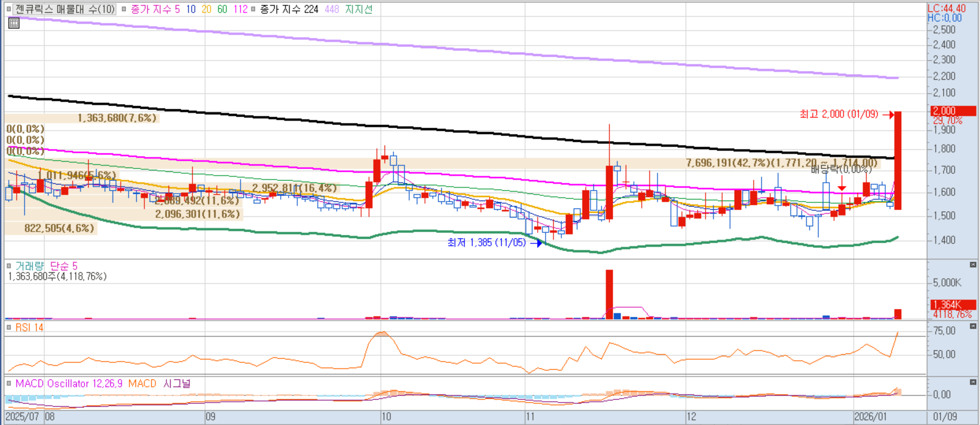Click the 거래량 volume indicator label
This screenshot has height=425, width=980.
[x=29, y=266]
